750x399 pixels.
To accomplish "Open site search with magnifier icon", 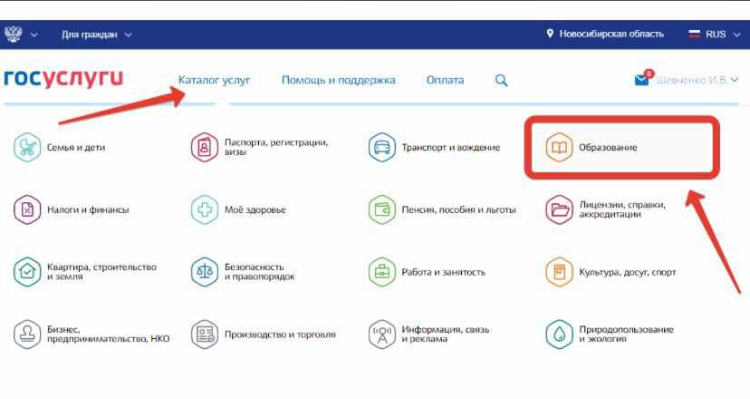I will (501, 80).
